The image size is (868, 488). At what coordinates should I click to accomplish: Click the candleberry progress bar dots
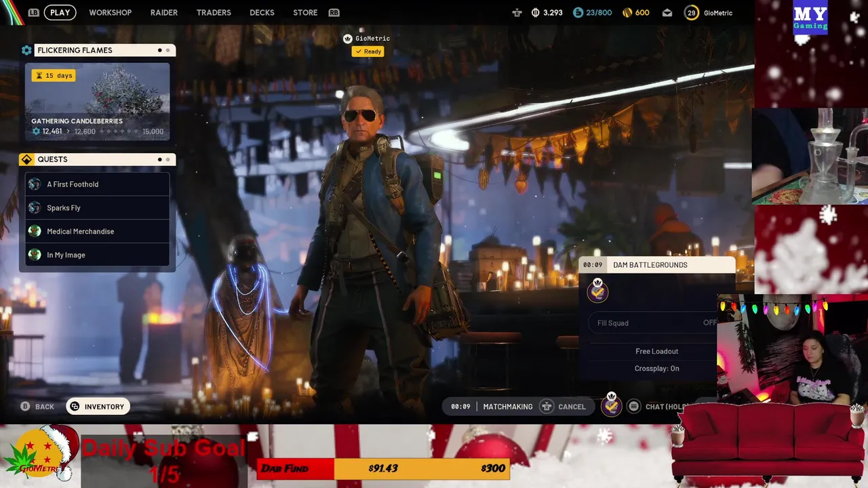[x=120, y=131]
